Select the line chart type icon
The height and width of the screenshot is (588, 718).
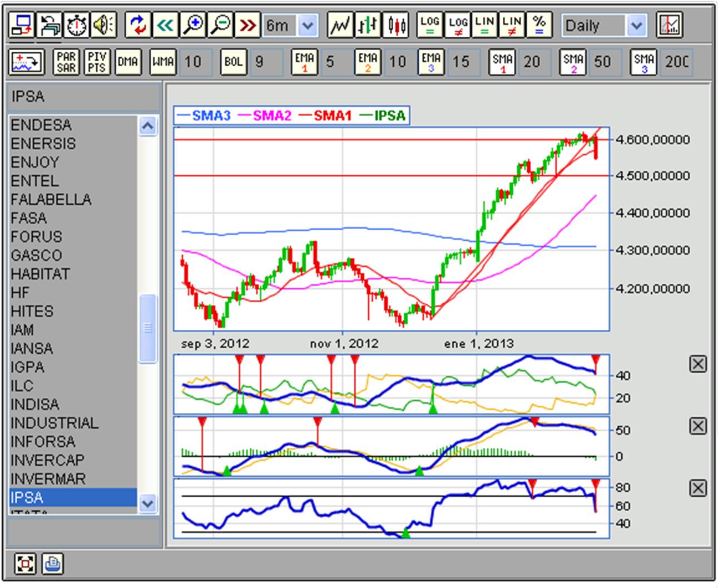click(340, 25)
